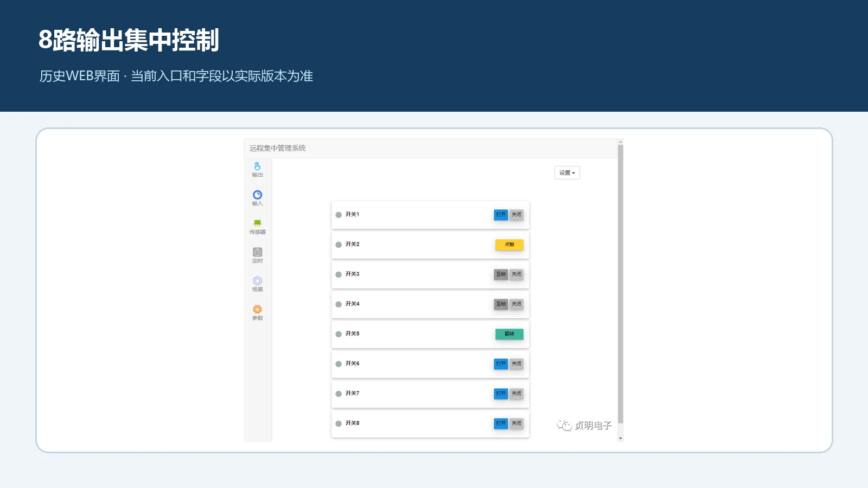Turn on 开关7 with 打开
The width and height of the screenshot is (868, 488).
tap(501, 394)
